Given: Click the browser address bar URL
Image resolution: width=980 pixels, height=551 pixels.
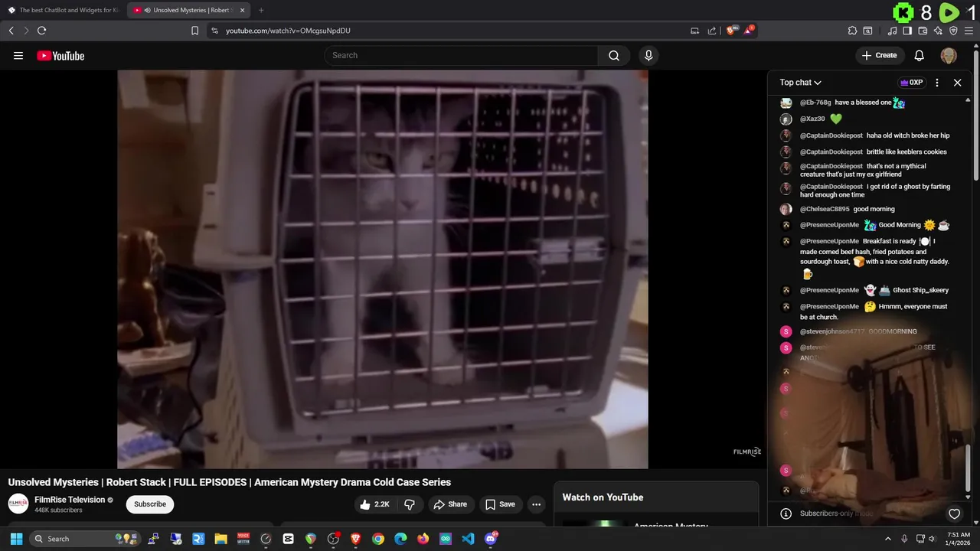Looking at the screenshot, I should 288,31.
